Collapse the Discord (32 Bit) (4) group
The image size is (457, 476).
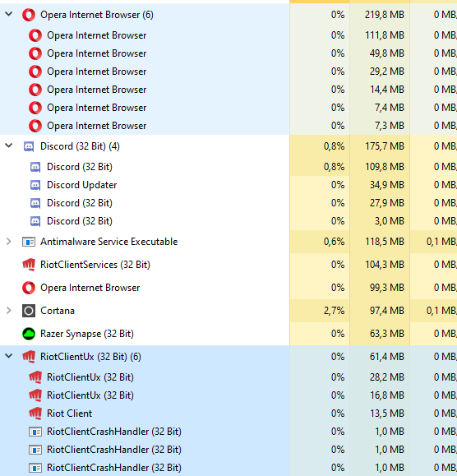click(x=9, y=146)
